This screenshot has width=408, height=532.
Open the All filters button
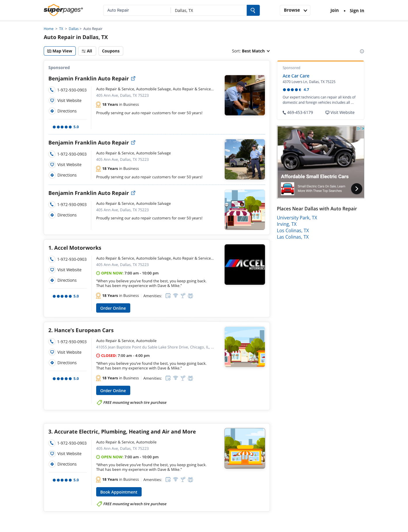point(87,51)
